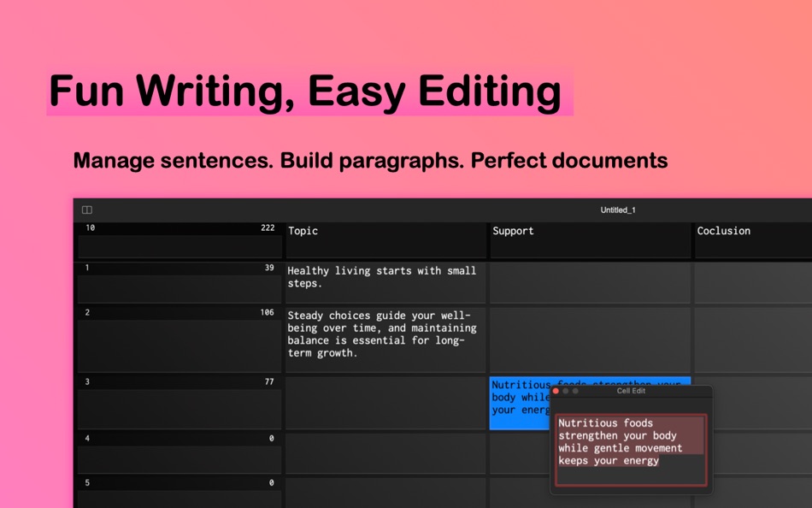Viewport: 812px width, 508px height.
Task: Close the Cell Edit window
Action: [556, 391]
